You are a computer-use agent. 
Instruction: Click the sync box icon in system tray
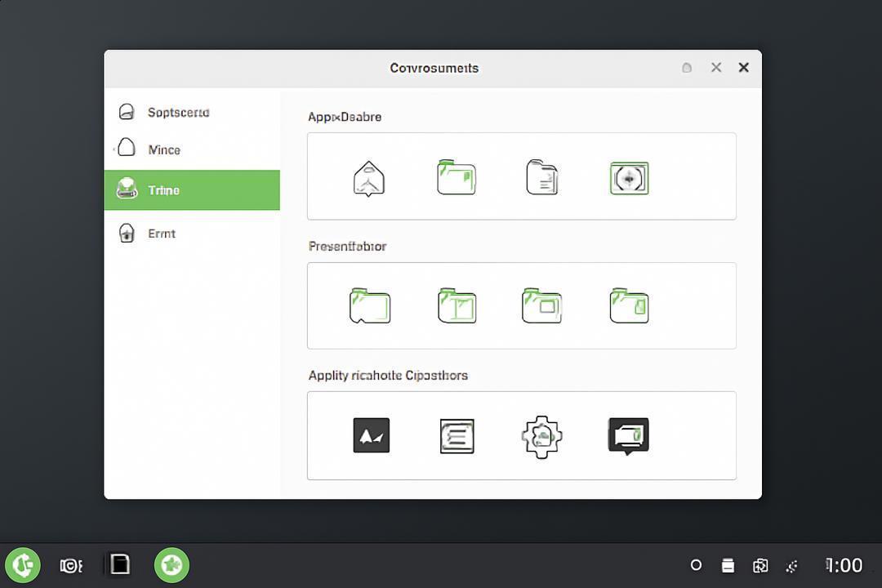(x=760, y=565)
